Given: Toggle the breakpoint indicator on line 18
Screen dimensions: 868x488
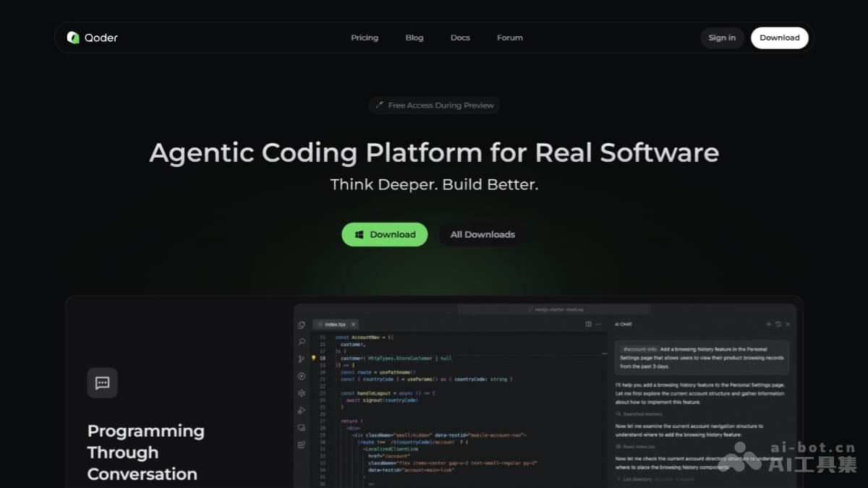Looking at the screenshot, I should pos(313,358).
